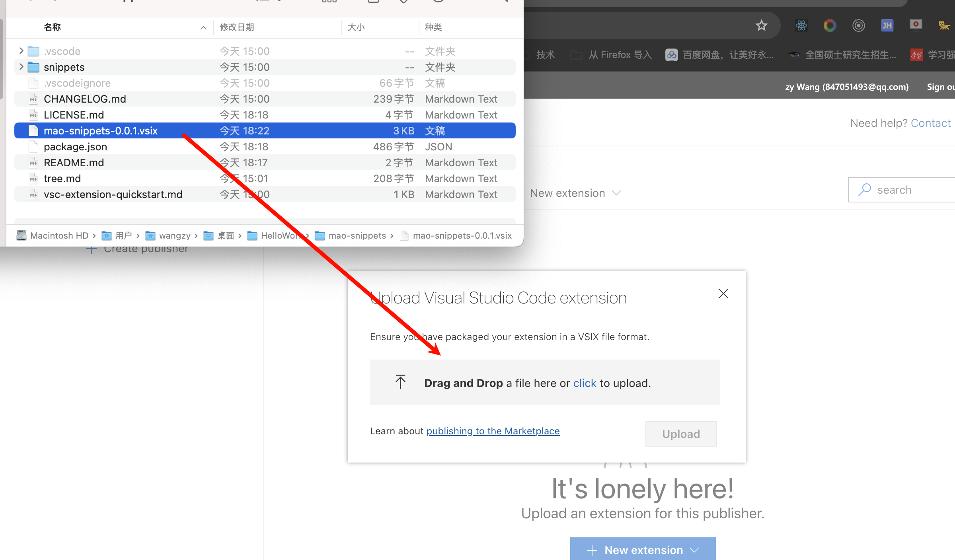Viewport: 955px width, 560px height.
Task: Click the tree.md markdown file icon
Action: [x=33, y=178]
